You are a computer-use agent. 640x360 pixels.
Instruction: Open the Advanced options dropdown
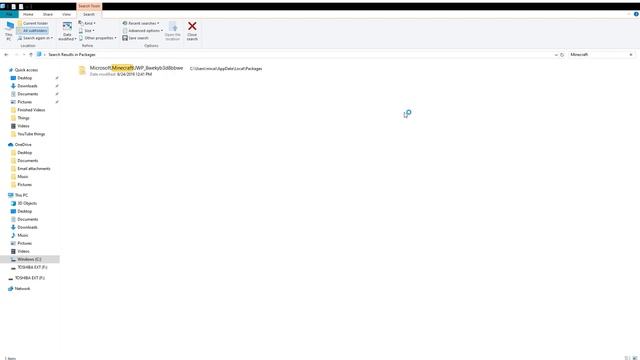click(143, 31)
